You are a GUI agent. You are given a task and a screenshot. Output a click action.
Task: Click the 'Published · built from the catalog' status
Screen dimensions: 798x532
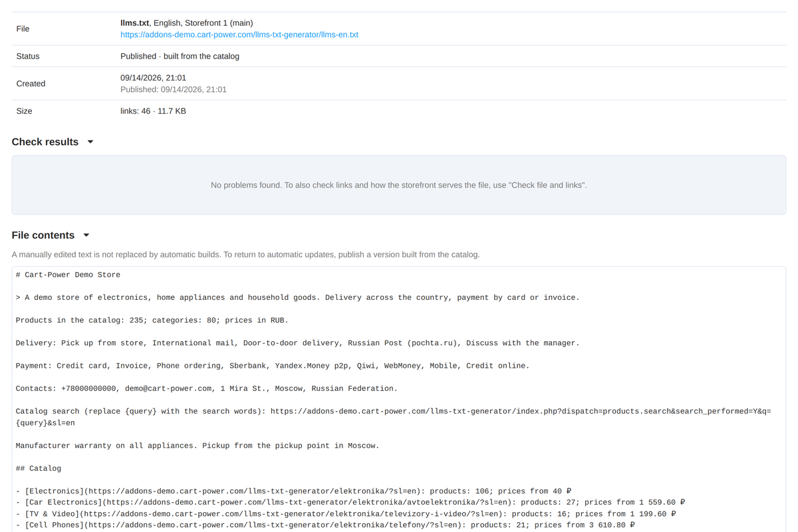[x=180, y=57]
